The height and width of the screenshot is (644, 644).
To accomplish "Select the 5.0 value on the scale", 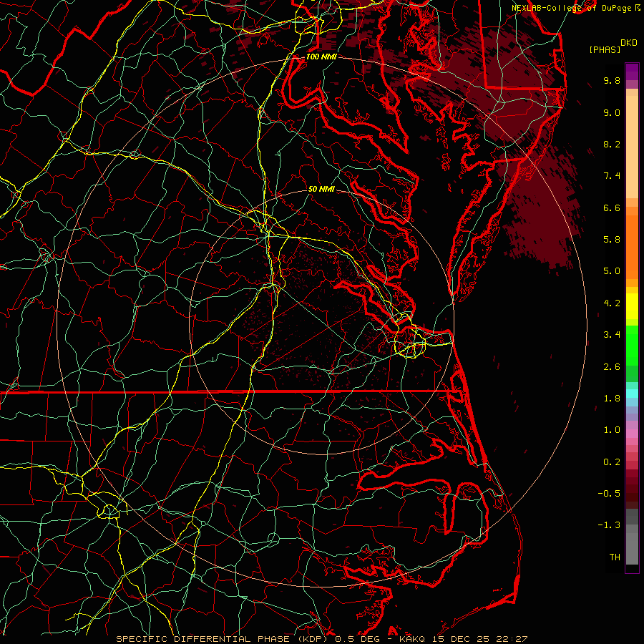I will coord(612,271).
